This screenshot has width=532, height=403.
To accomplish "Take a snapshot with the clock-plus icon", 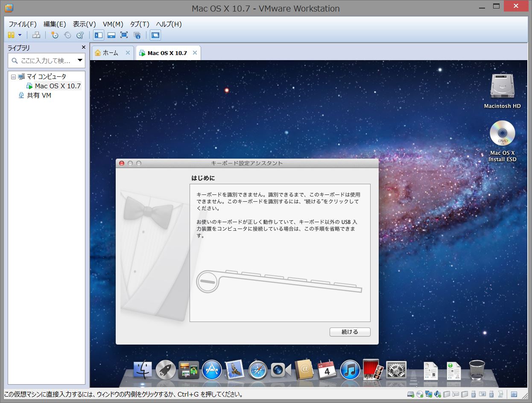I will (x=55, y=35).
